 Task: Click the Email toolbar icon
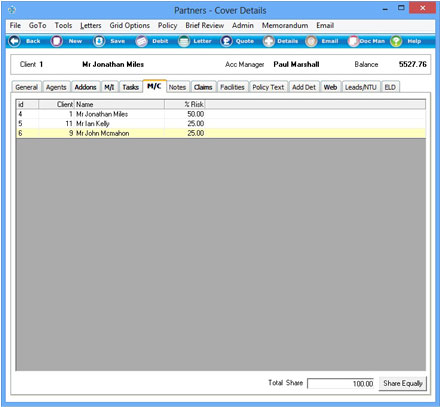coord(311,41)
